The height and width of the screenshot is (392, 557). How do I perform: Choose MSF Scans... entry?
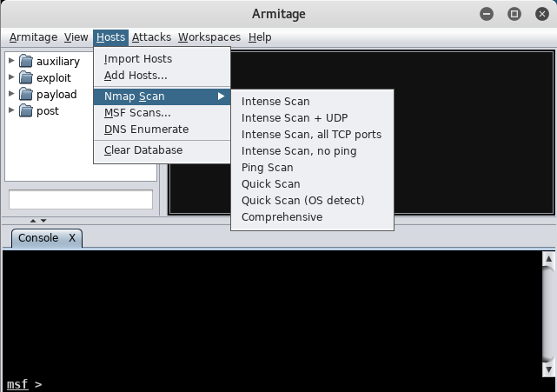pyautogui.click(x=162, y=113)
